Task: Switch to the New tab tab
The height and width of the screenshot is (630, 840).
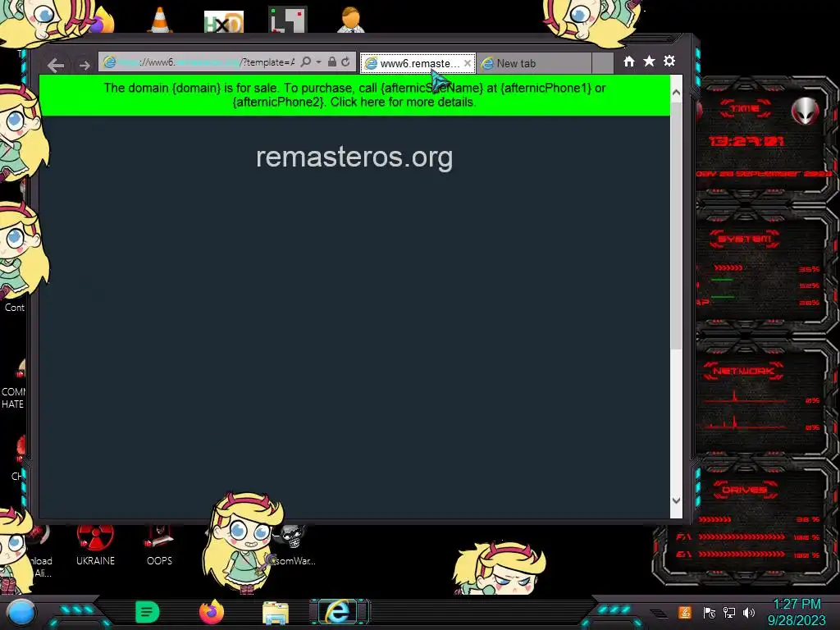Action: [x=534, y=63]
